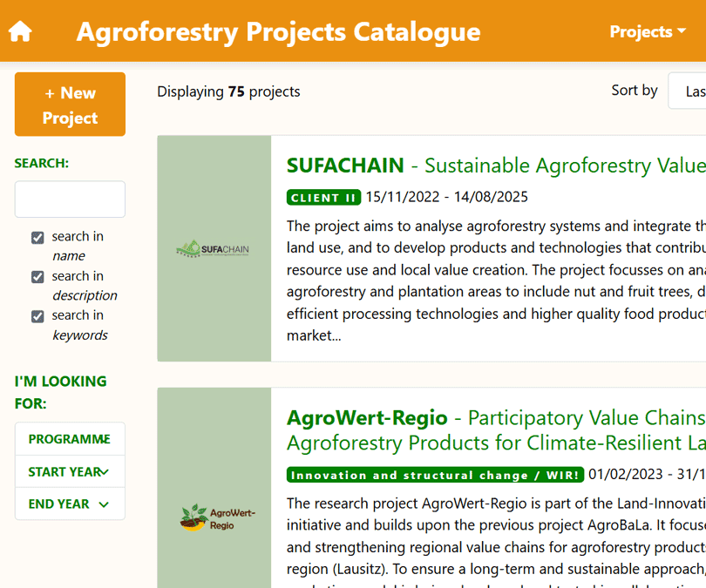Viewport: 706px width, 588px height.
Task: Focus the search text field
Action: pyautogui.click(x=70, y=199)
